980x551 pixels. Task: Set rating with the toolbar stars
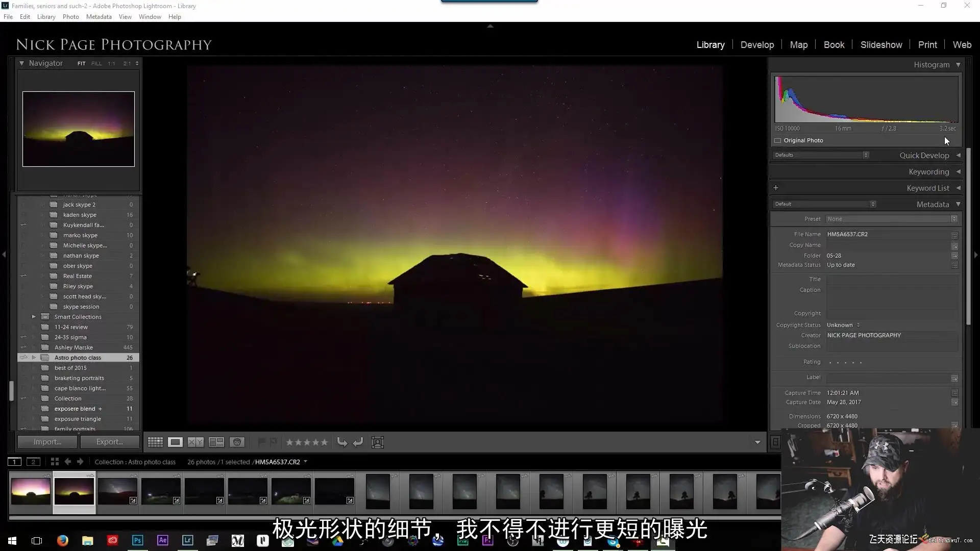coord(307,442)
